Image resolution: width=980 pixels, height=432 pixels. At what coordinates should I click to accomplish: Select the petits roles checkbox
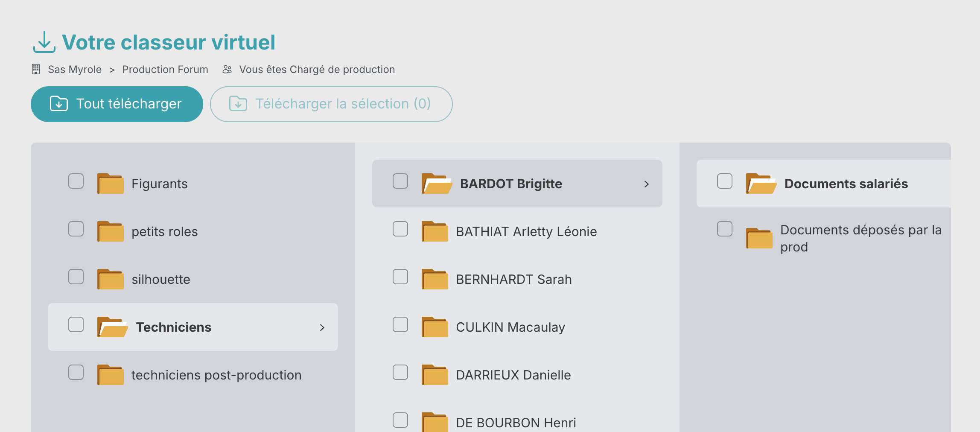76,229
